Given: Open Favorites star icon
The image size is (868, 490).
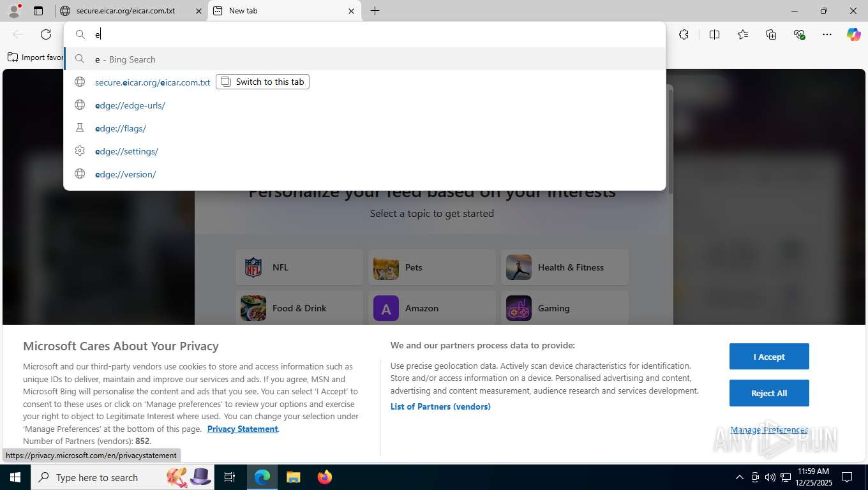Looking at the screenshot, I should [742, 34].
